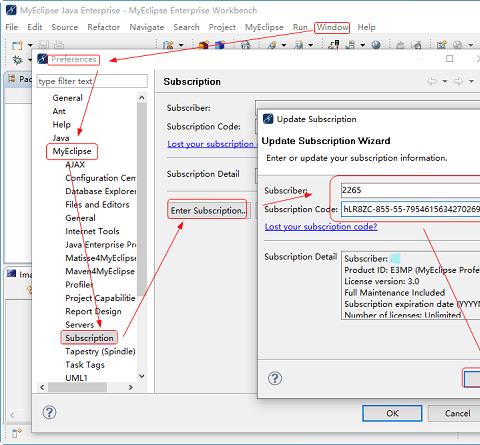The image size is (480, 445).
Task: Maximize the Preferences dialog
Action: [450, 59]
